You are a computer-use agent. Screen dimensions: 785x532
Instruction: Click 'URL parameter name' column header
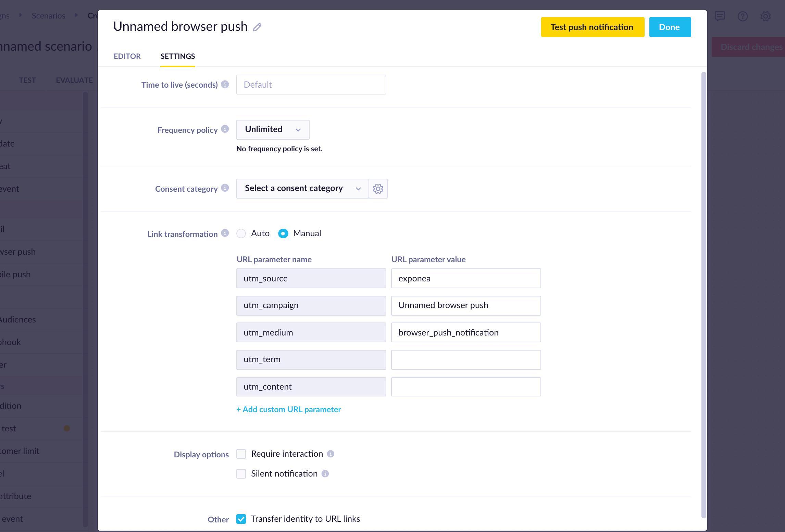click(274, 259)
